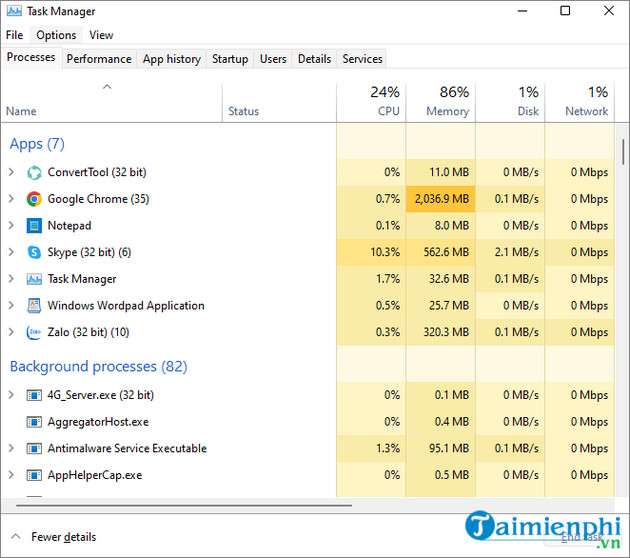Click the horizontal scrollbar thumb
Screen dimensions: 630x558
coord(184,505)
